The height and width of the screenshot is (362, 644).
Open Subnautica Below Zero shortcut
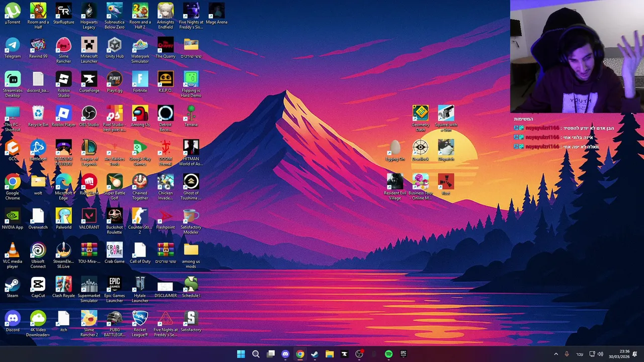click(114, 16)
